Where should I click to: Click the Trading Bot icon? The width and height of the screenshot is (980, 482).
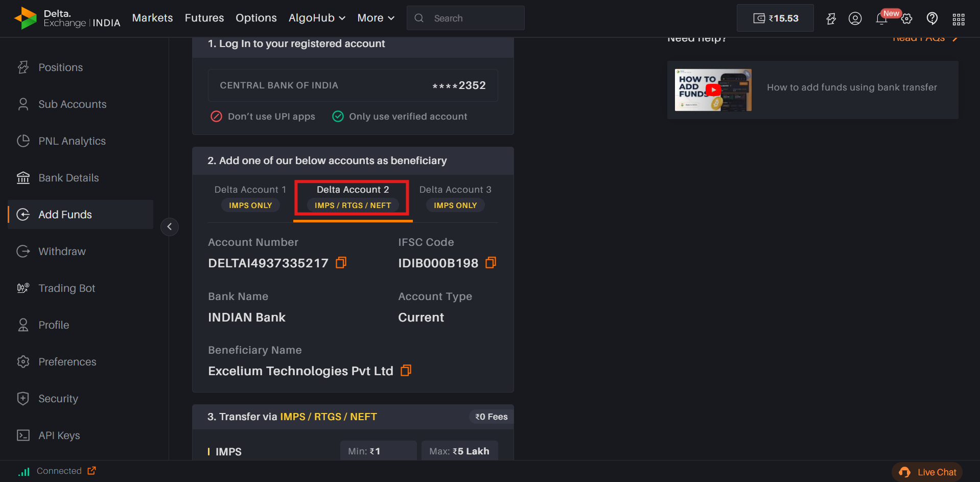tap(23, 288)
